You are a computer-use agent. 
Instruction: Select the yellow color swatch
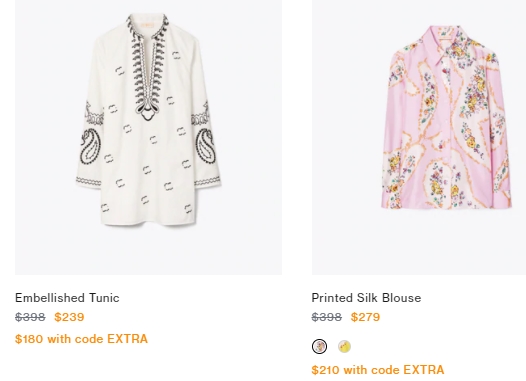click(344, 346)
